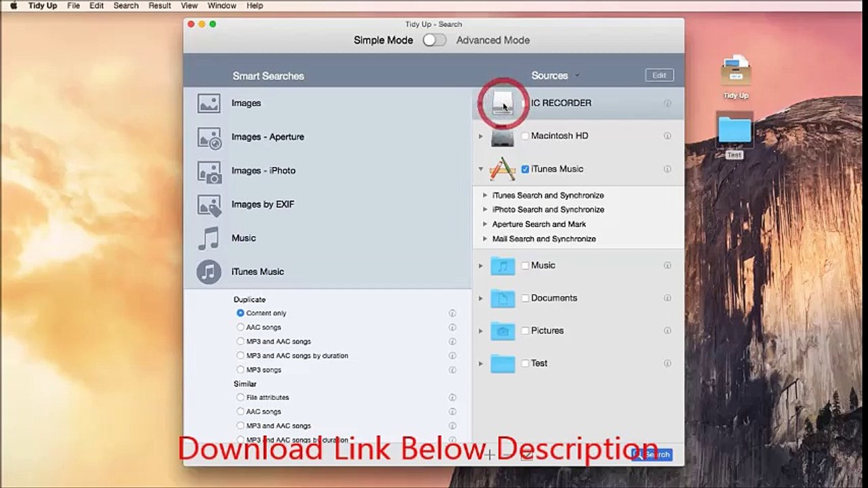Expand Aperture Search and Mark
Image resolution: width=868 pixels, height=488 pixels.
[485, 224]
